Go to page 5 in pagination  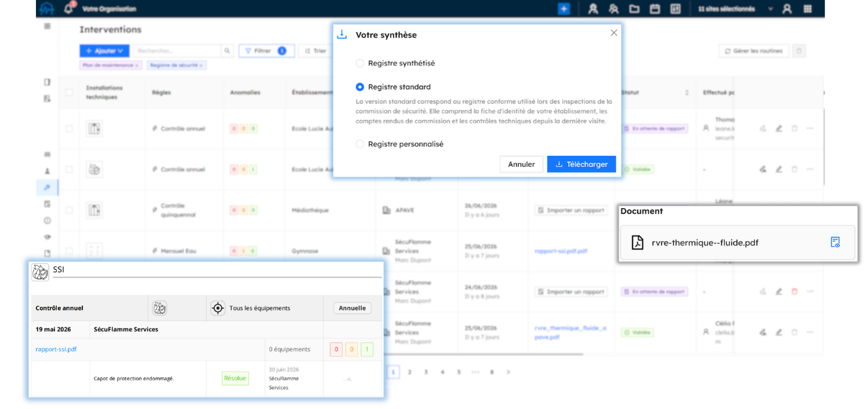click(x=459, y=372)
